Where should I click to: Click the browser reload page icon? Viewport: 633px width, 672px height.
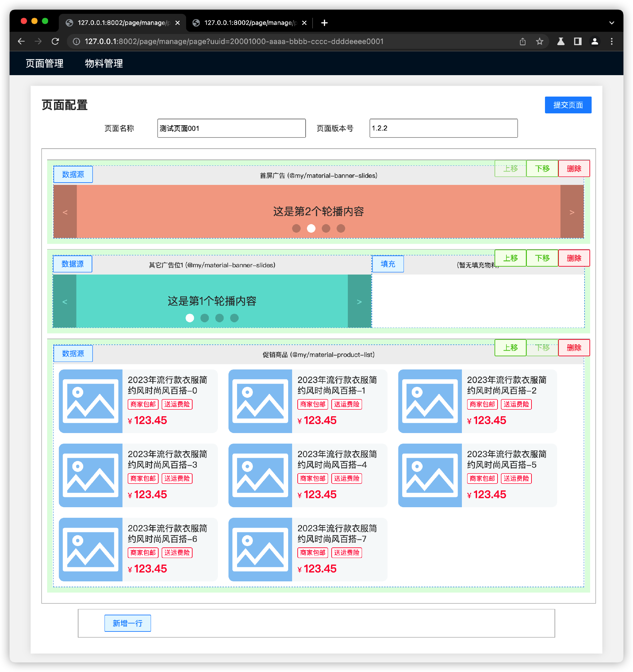click(x=55, y=41)
